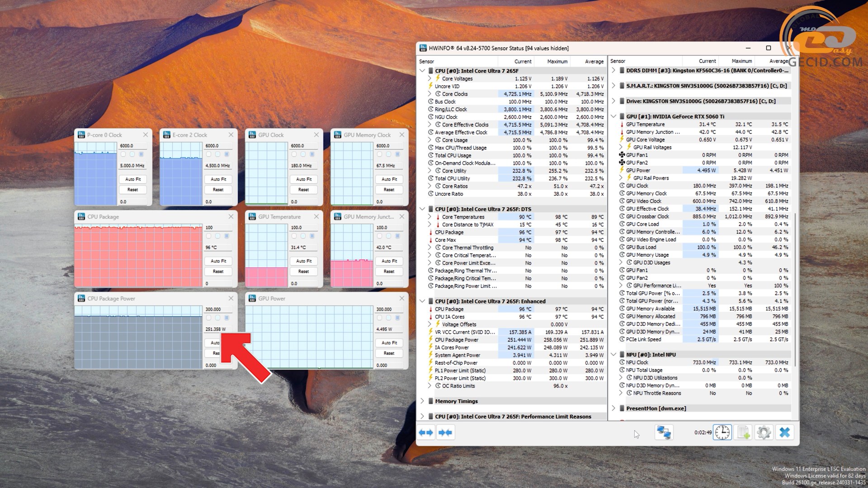
Task: Click Reset in E-core 2 Clock window
Action: (x=218, y=190)
